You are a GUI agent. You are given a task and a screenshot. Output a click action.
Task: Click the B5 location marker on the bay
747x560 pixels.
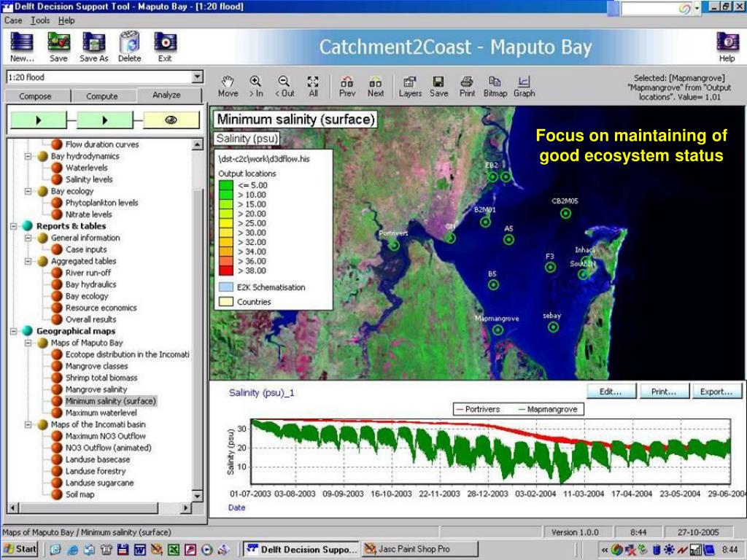494,285
